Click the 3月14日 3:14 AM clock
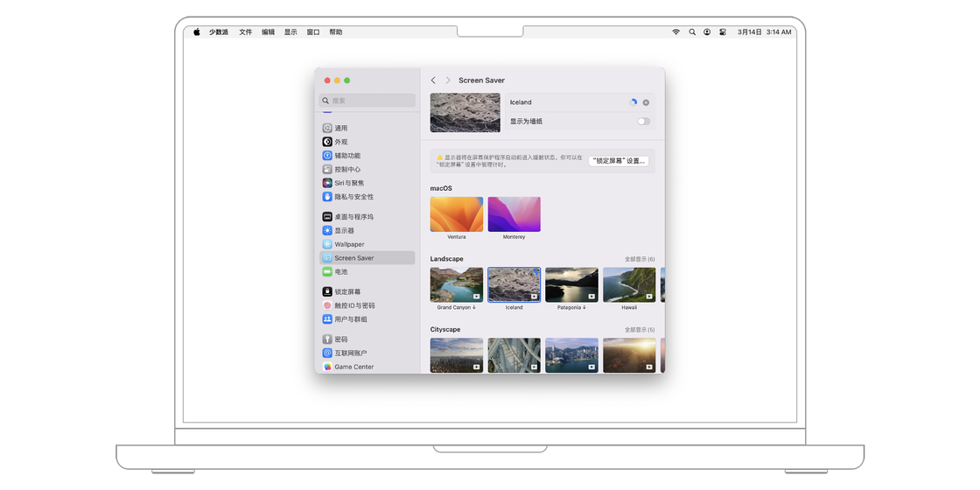 [x=764, y=31]
